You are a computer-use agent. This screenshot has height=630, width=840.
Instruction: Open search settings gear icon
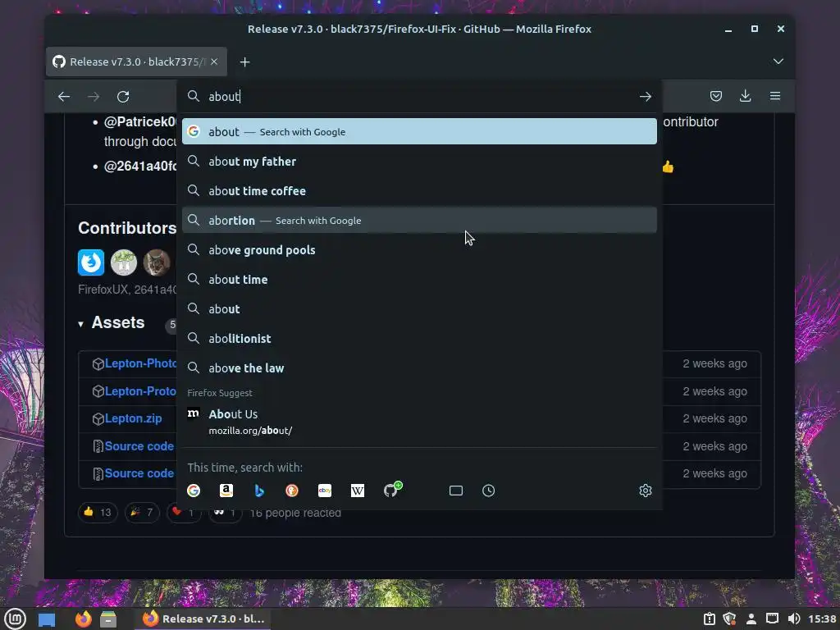(x=645, y=491)
